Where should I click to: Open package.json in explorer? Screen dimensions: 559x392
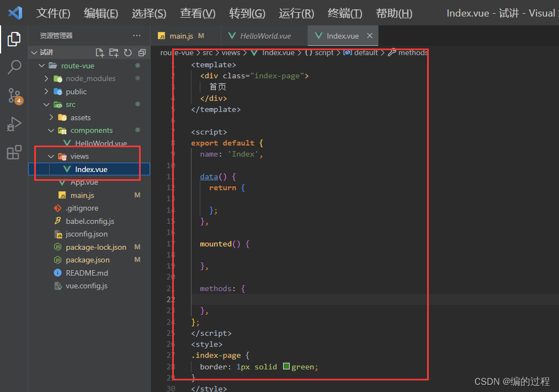click(x=89, y=260)
